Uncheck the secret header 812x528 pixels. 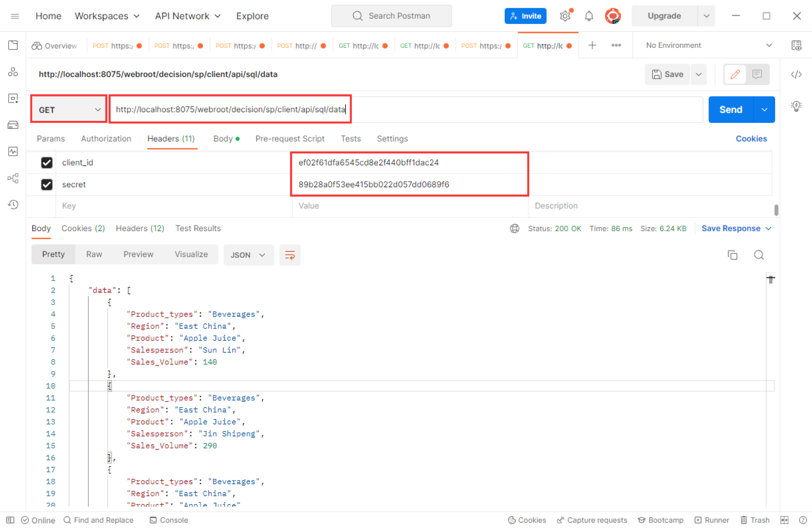click(47, 185)
